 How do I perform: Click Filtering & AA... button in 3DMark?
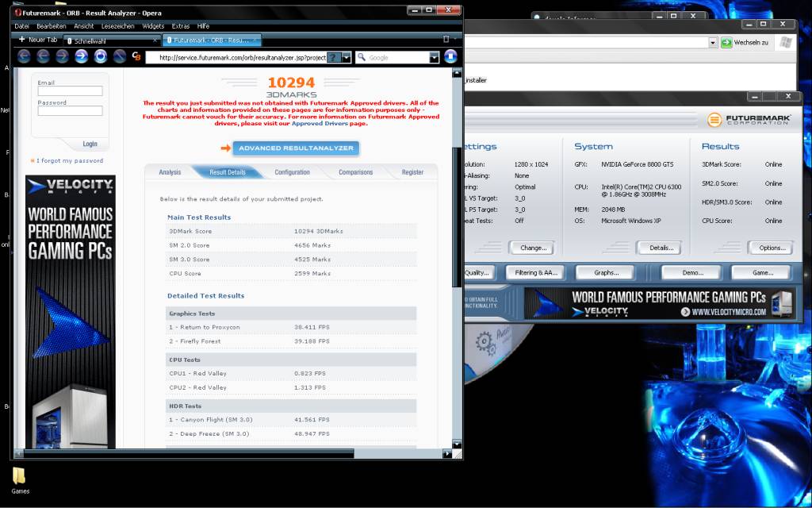coord(535,273)
